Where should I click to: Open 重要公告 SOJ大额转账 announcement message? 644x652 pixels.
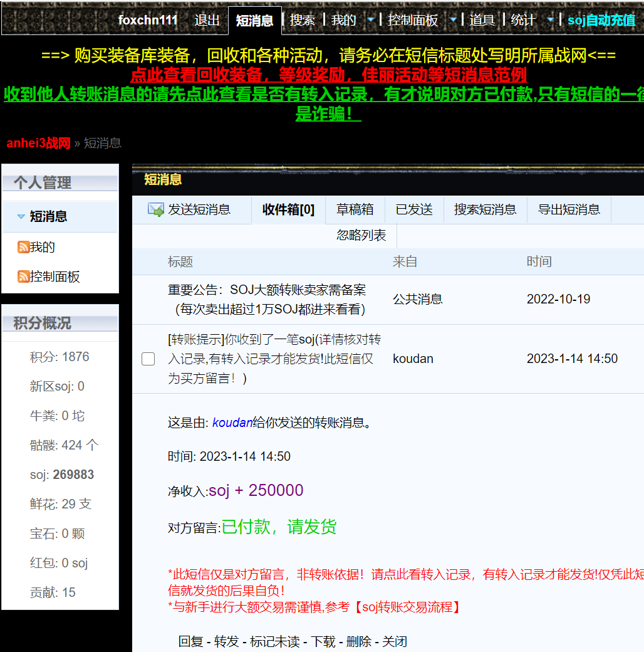coord(267,299)
